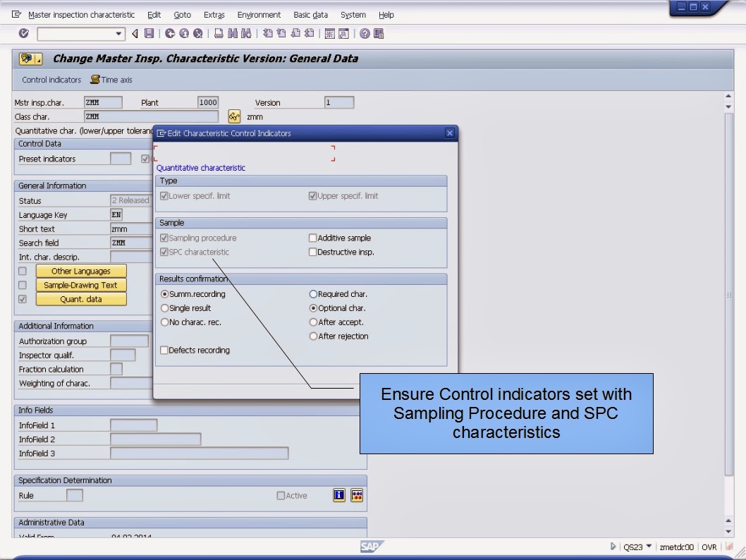
Task: Enable Defects recording
Action: 164,350
